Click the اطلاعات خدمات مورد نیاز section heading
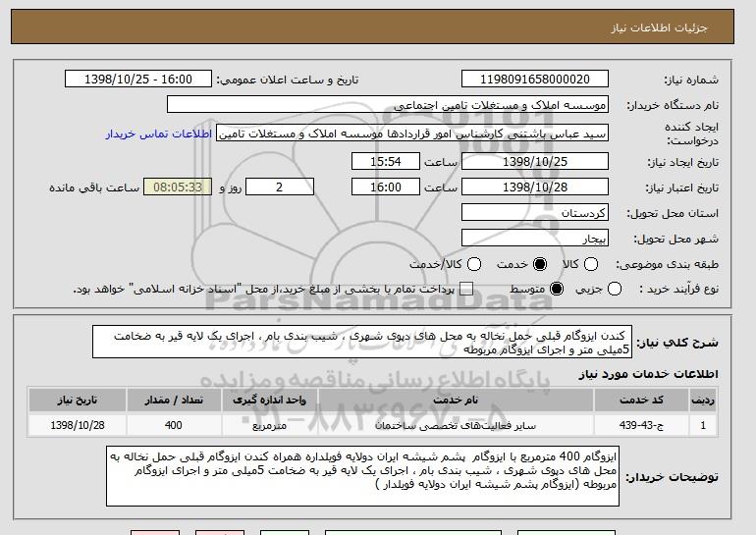 (648, 374)
